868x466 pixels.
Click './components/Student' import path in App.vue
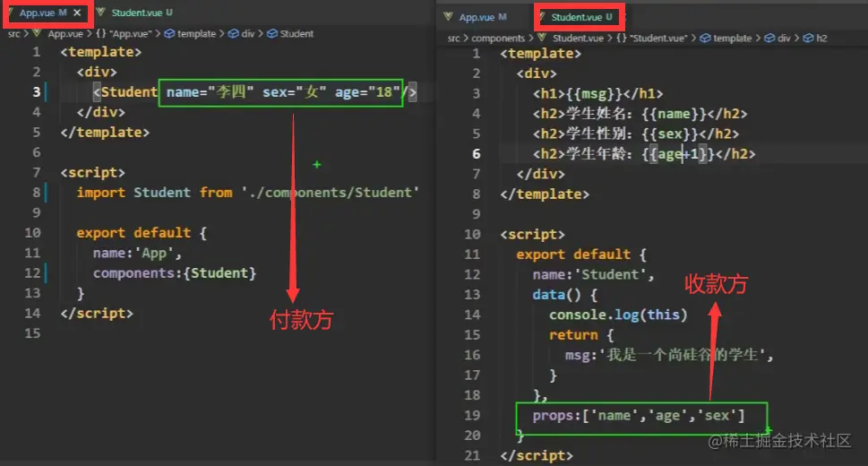(331, 193)
